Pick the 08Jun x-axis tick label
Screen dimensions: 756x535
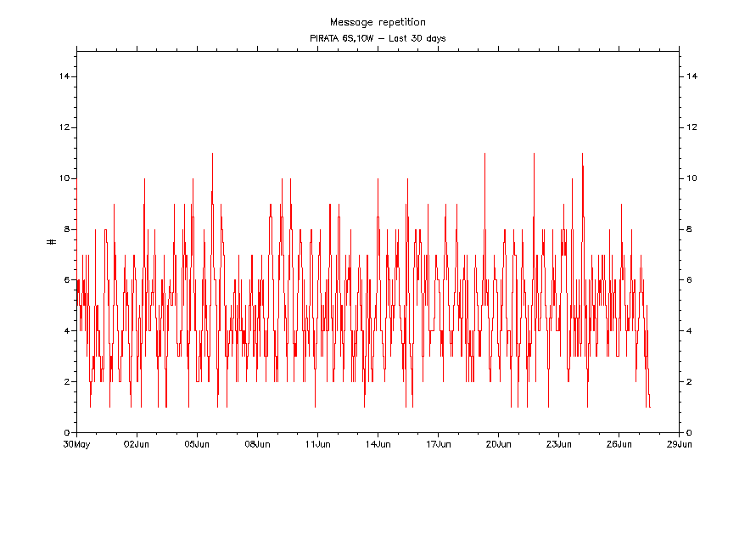coord(257,443)
